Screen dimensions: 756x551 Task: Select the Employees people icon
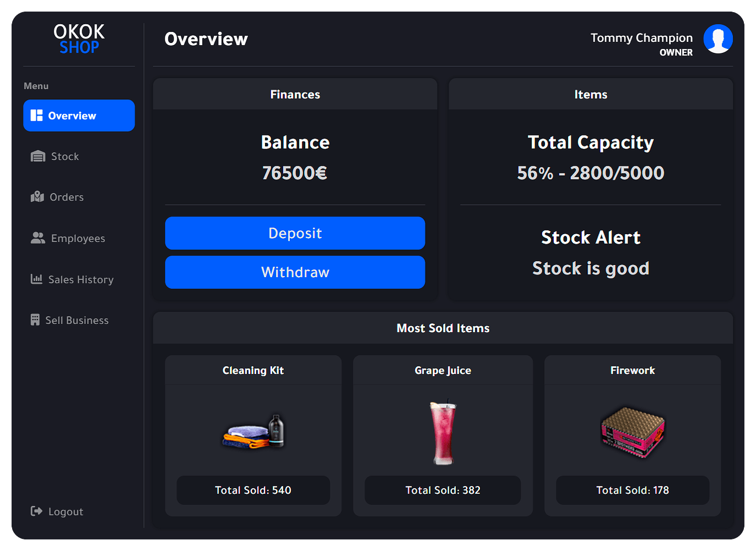coord(37,238)
